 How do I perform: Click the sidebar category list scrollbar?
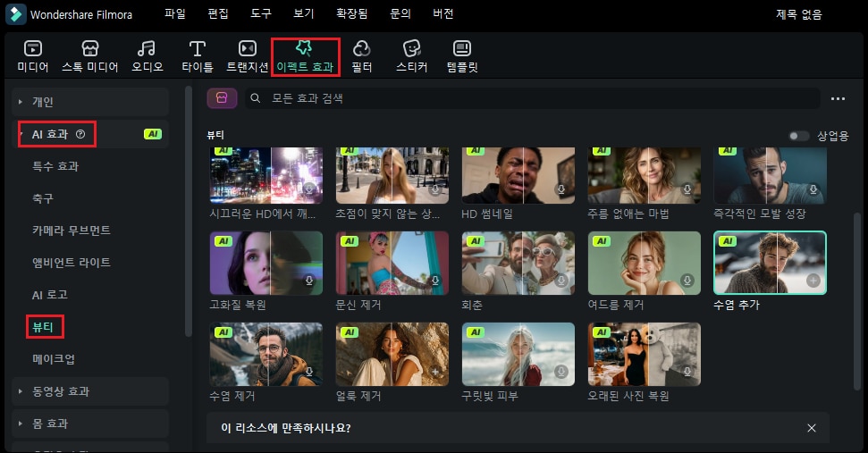point(189,210)
